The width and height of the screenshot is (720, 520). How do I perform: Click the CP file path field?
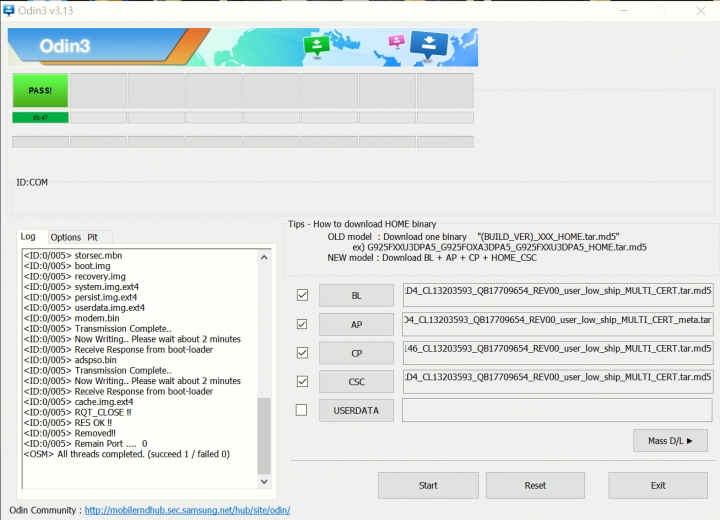point(558,353)
